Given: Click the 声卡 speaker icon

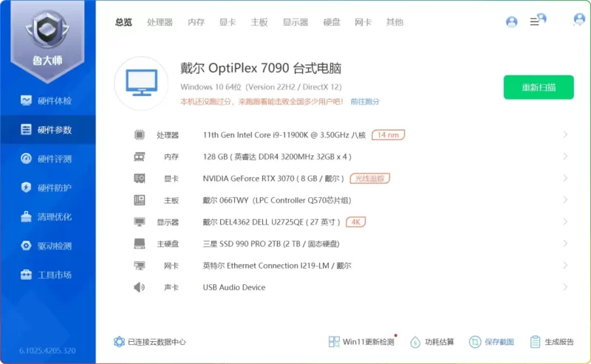Looking at the screenshot, I should coord(139,287).
